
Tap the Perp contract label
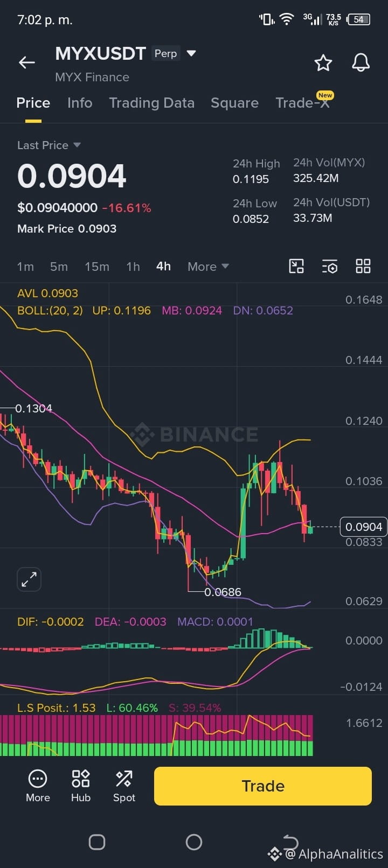(x=165, y=53)
